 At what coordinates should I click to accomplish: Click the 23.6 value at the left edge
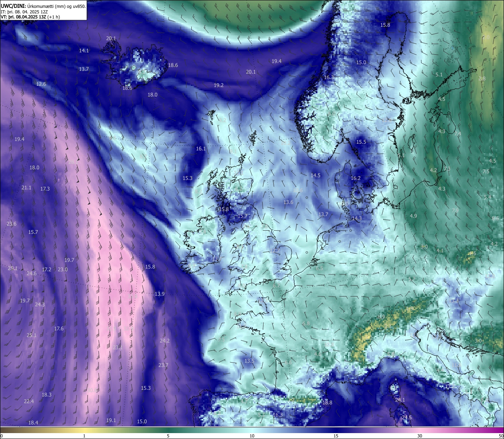[x=11, y=224]
